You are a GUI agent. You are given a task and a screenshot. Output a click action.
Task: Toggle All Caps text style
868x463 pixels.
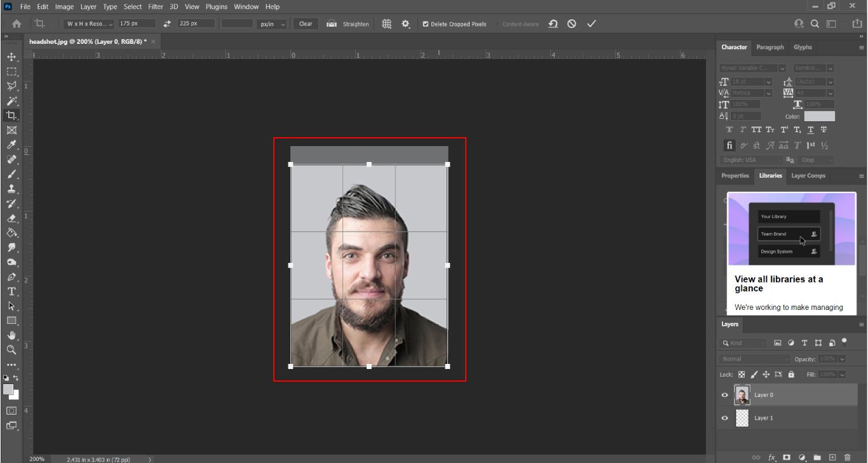[756, 130]
